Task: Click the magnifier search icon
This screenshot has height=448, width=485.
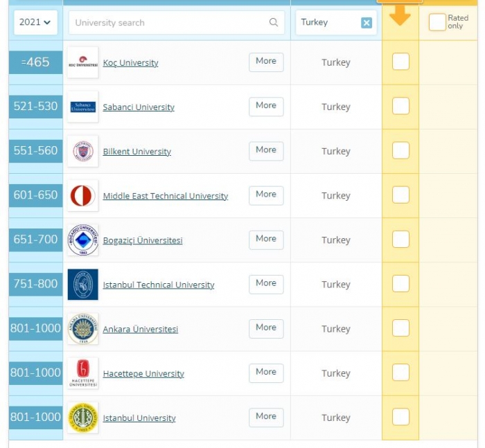Action: click(274, 22)
